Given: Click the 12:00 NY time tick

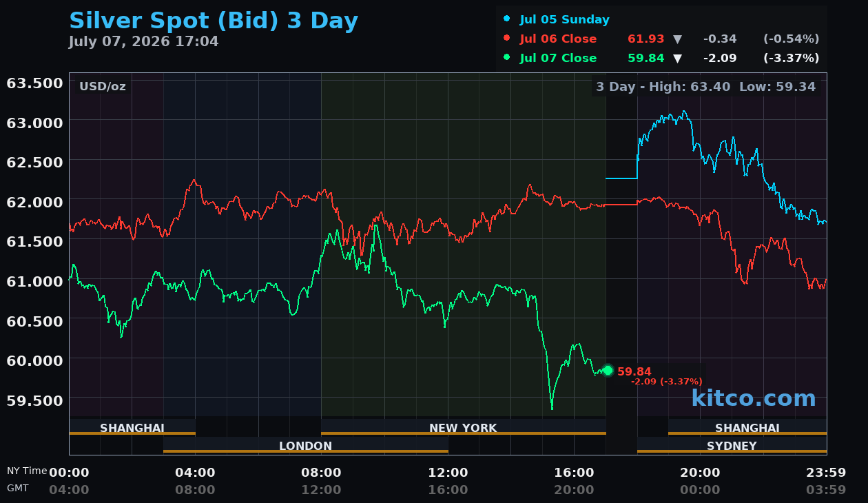Looking at the screenshot, I should tap(448, 473).
